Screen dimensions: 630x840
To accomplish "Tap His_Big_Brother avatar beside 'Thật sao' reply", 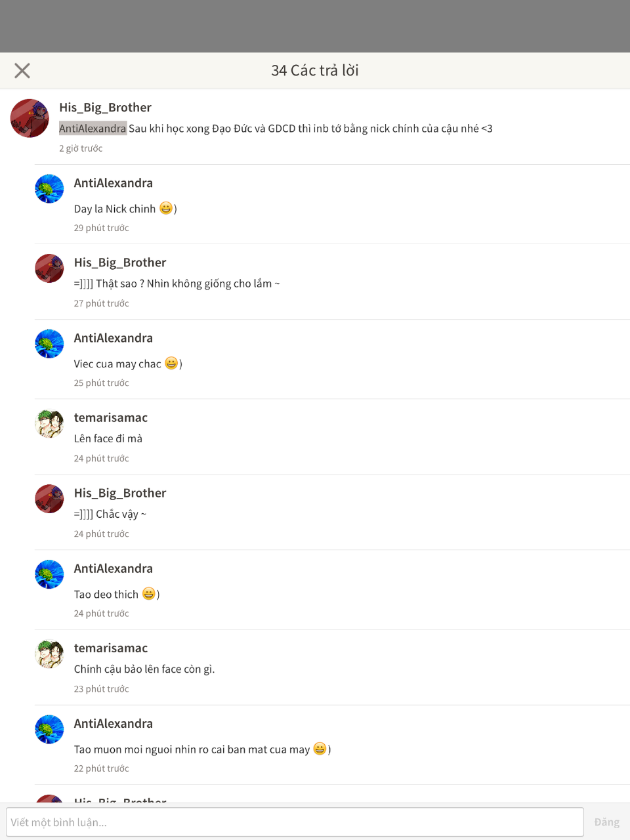I will pos(49,268).
